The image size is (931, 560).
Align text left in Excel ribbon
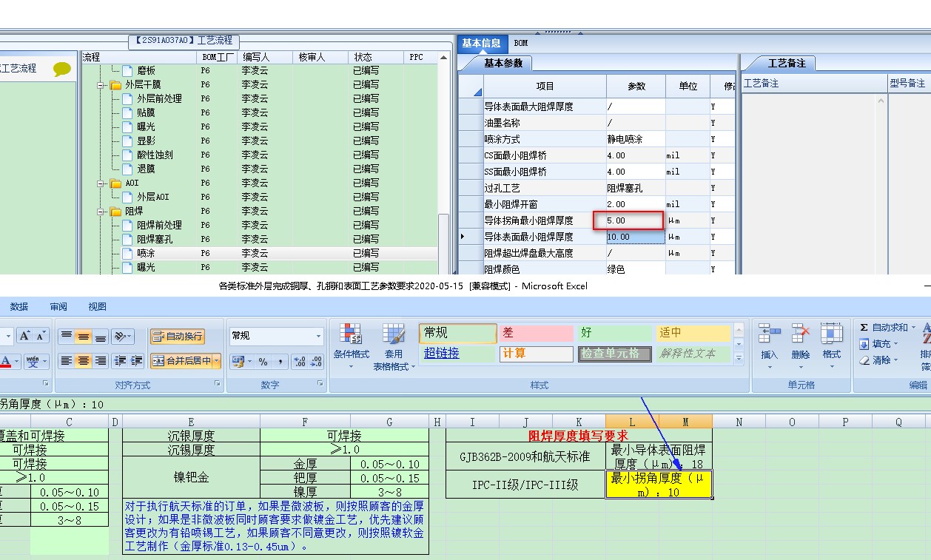coord(67,361)
